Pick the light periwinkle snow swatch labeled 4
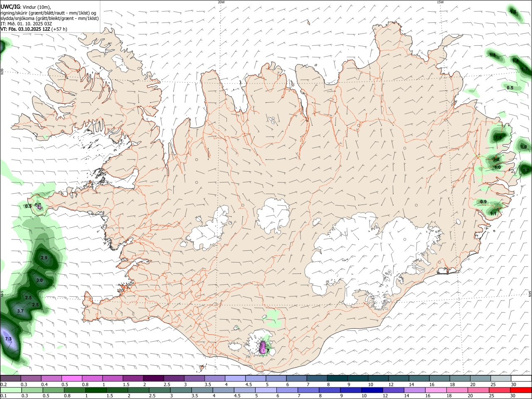This screenshot has height=399, width=532. pyautogui.click(x=235, y=378)
